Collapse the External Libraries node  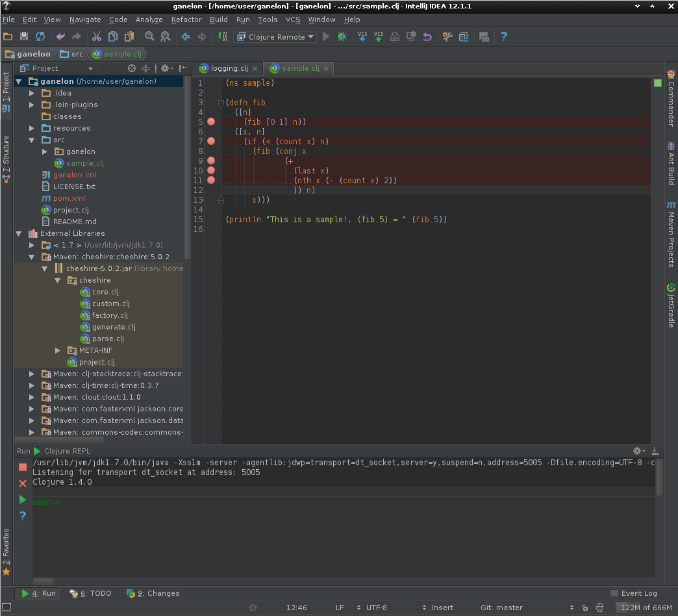(x=19, y=233)
